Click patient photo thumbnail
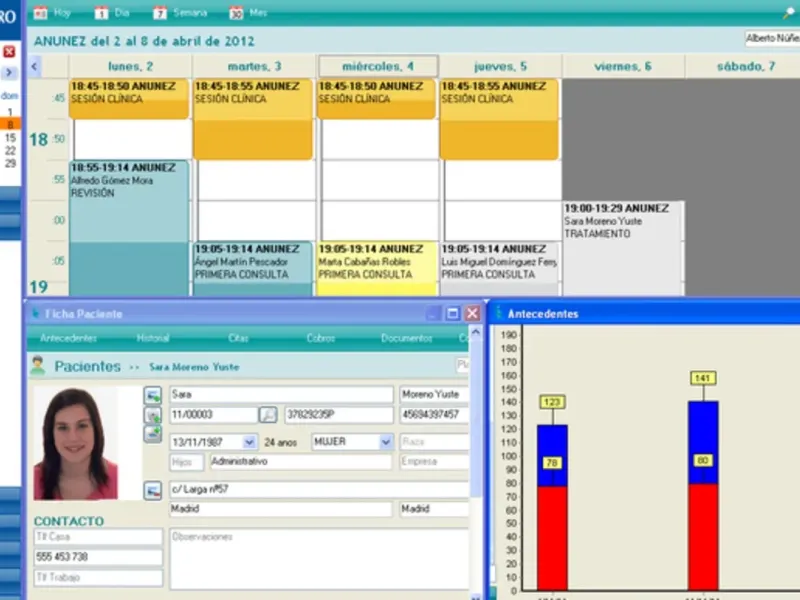The width and height of the screenshot is (800, 600). click(x=76, y=443)
